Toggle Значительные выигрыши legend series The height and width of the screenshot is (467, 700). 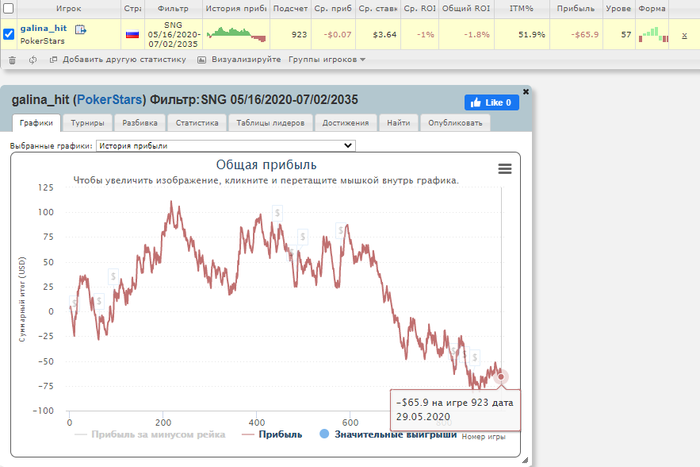point(388,434)
